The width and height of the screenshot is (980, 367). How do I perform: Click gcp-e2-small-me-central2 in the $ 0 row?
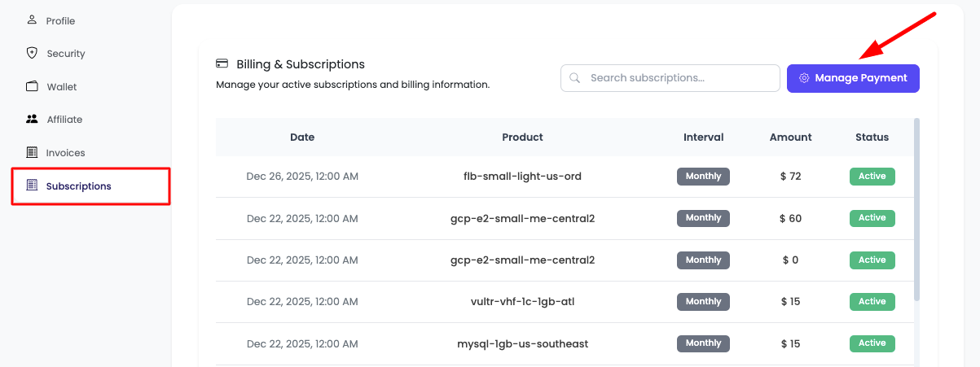click(x=522, y=260)
